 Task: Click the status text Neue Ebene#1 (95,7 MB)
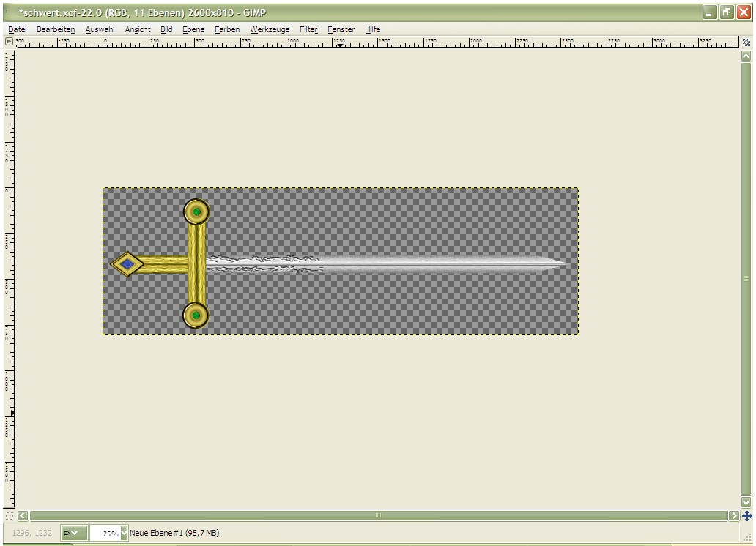pos(174,533)
